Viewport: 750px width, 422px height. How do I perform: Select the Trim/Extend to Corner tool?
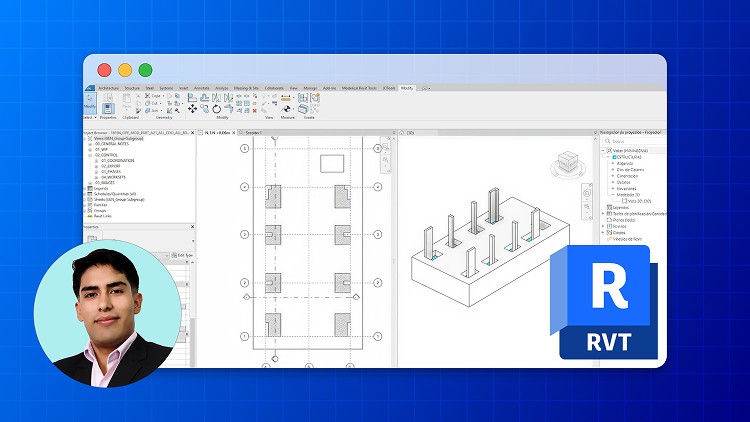pos(229,109)
